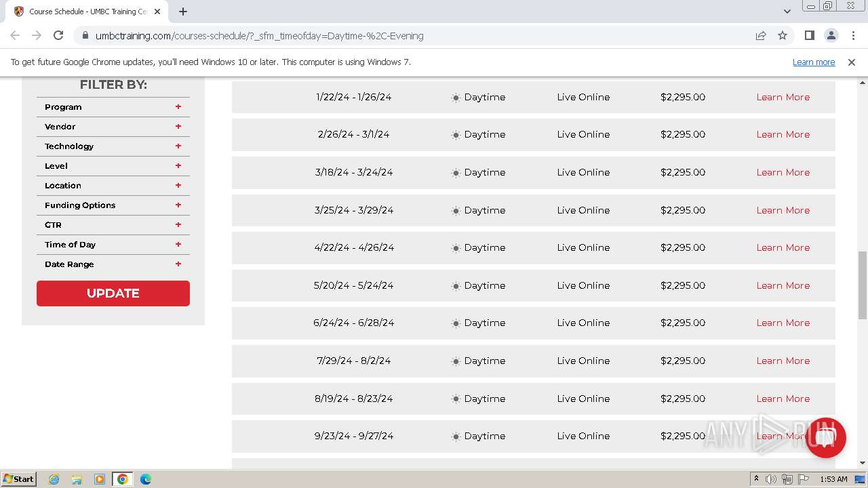The image size is (868, 488).
Task: Select the date text 9/23/24 - 9/27/24
Action: coord(353,436)
